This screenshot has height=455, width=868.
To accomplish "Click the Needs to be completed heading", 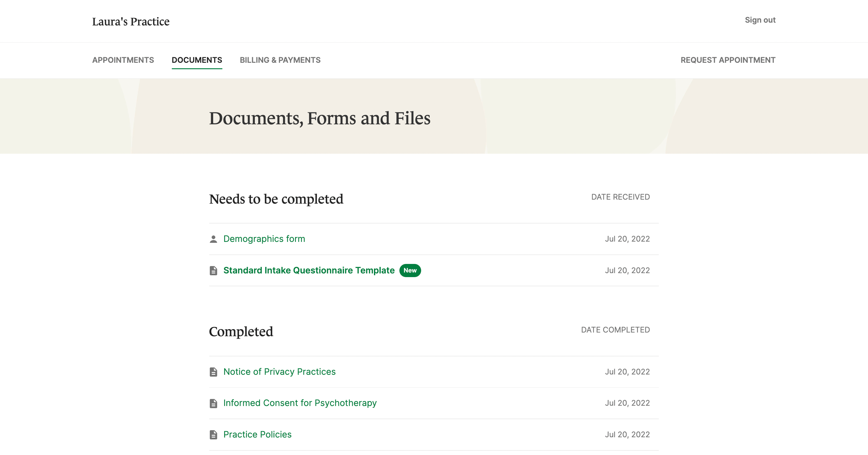I will tap(276, 199).
